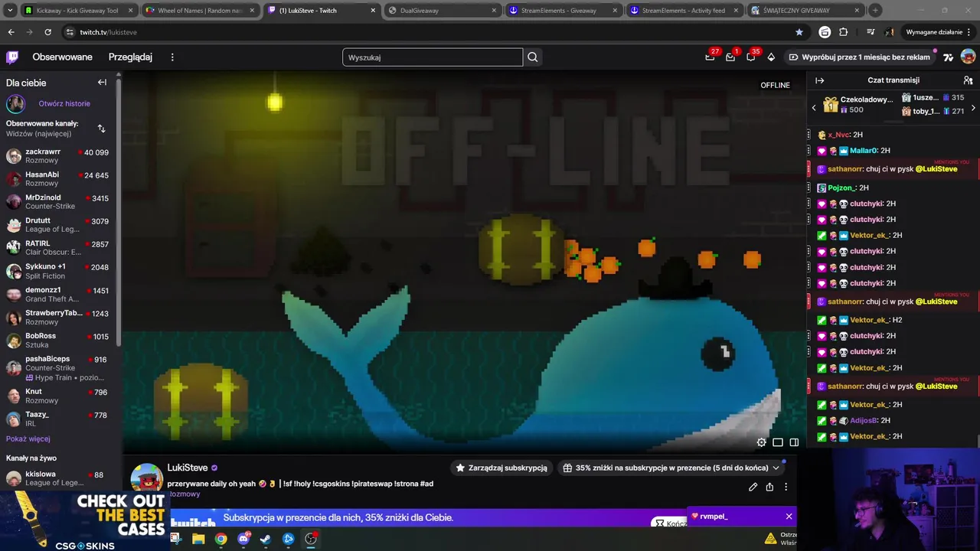Switch to StreamElements Activity feed tab
980x551 pixels.
684,11
